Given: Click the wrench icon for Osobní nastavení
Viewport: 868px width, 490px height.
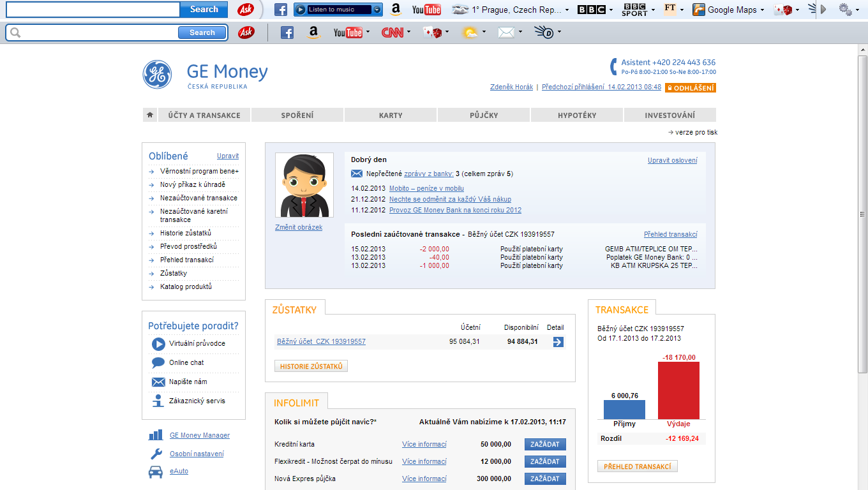Looking at the screenshot, I should tap(156, 454).
